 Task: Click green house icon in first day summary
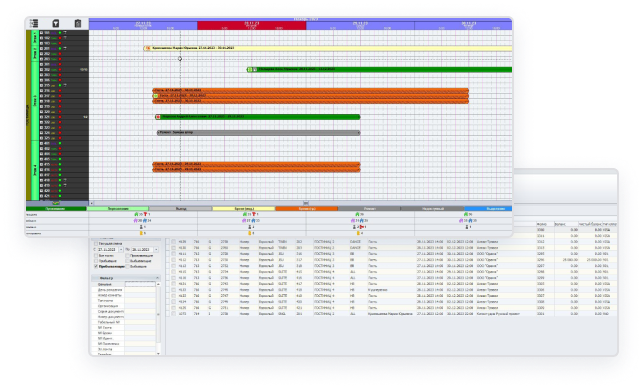coord(136,214)
